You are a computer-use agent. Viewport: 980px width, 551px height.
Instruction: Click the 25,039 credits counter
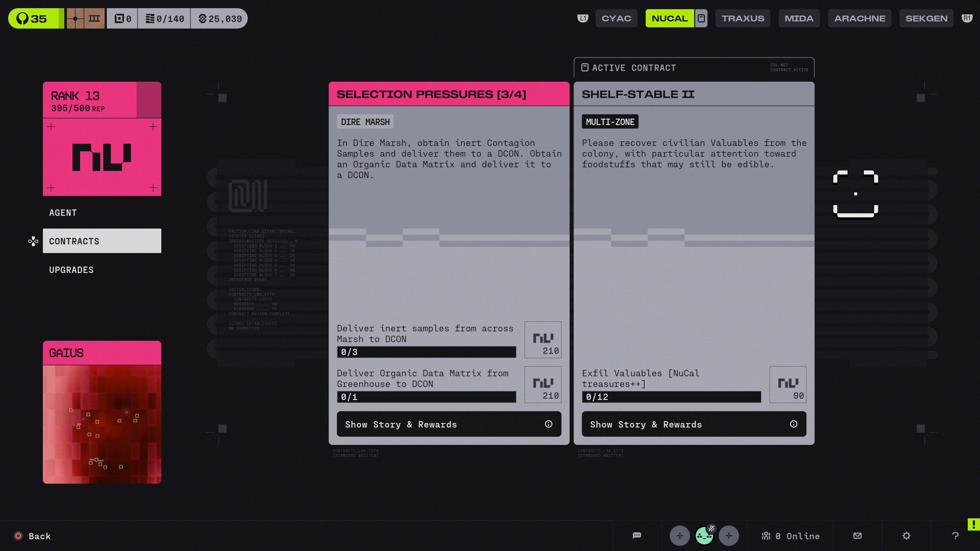click(220, 18)
